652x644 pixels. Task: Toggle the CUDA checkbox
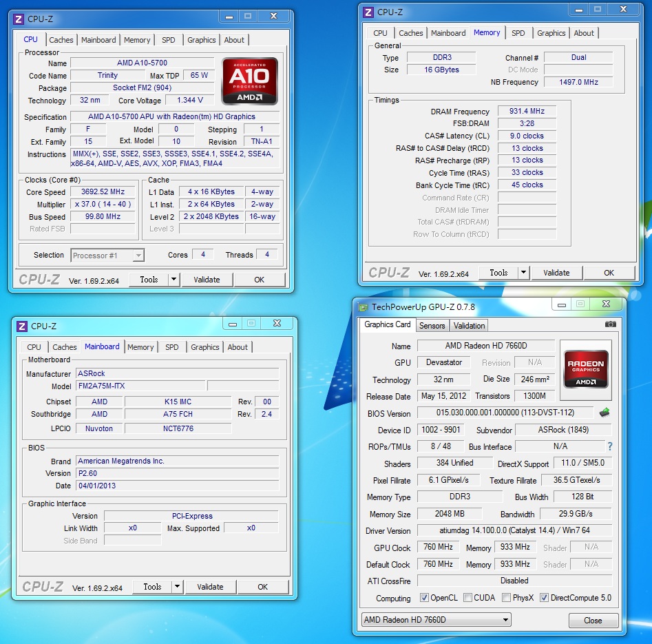(467, 598)
